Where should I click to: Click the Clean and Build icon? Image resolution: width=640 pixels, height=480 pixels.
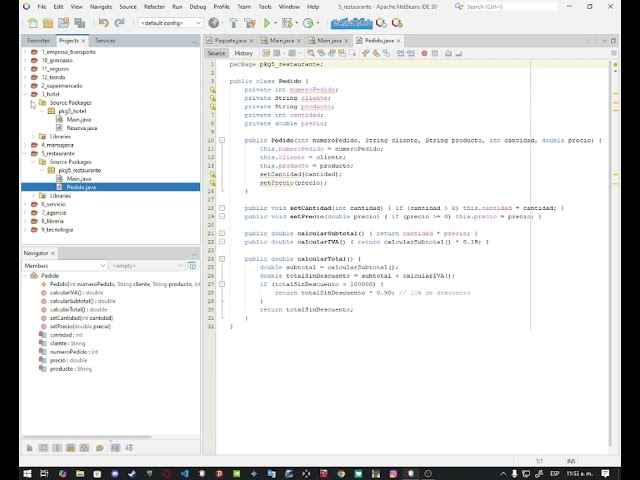[249, 23]
